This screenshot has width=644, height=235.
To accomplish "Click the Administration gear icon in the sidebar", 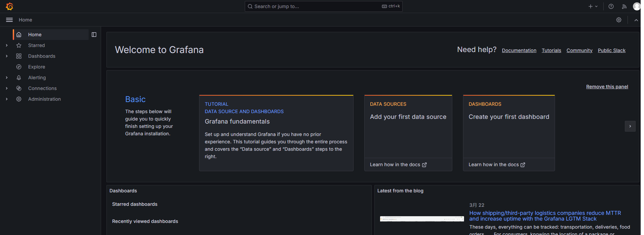I will pyautogui.click(x=19, y=99).
